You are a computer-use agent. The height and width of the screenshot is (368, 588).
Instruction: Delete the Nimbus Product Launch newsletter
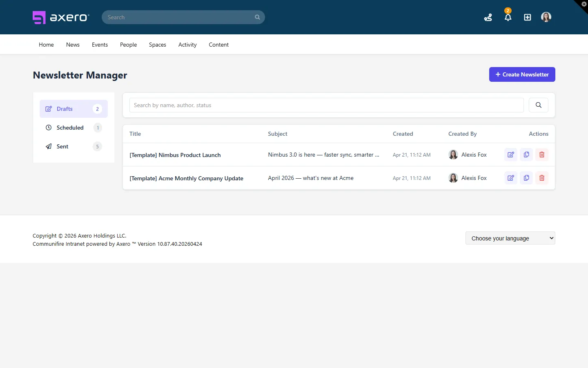542,155
